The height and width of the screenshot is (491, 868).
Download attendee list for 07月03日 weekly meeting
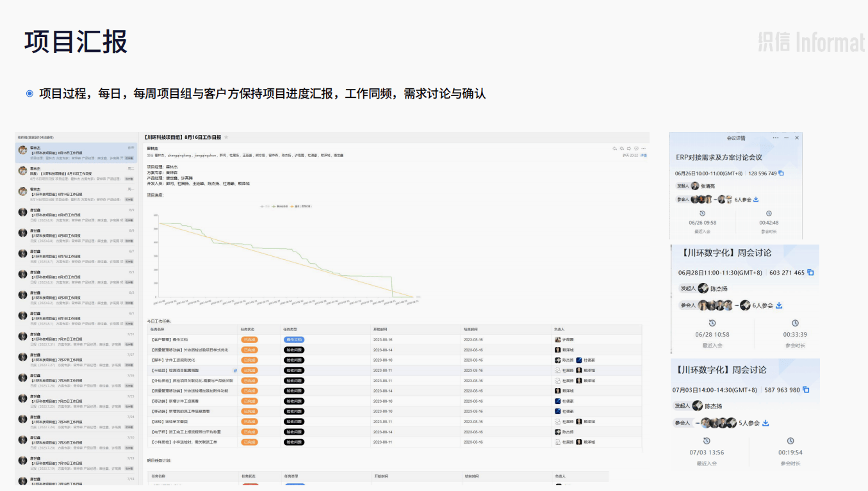coord(766,423)
